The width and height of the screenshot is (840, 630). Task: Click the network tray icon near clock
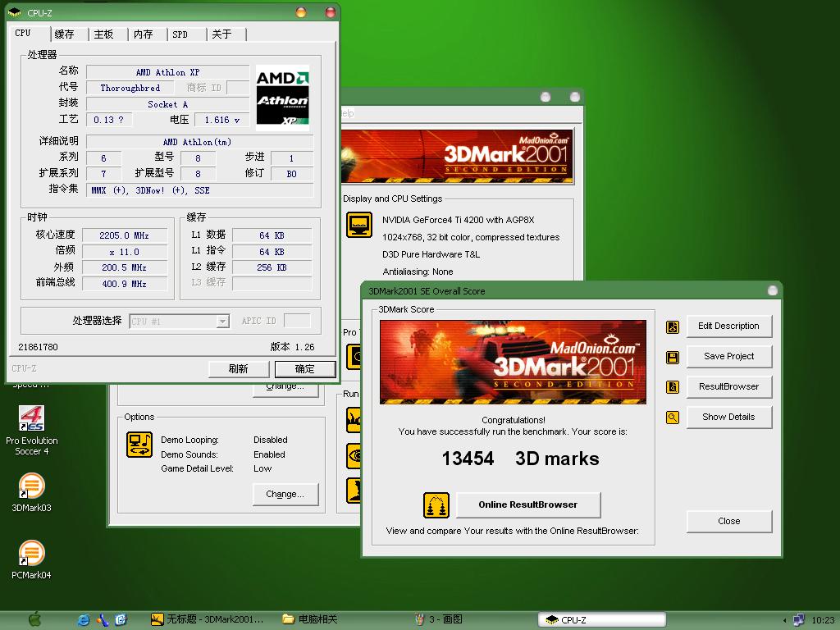pyautogui.click(x=798, y=620)
